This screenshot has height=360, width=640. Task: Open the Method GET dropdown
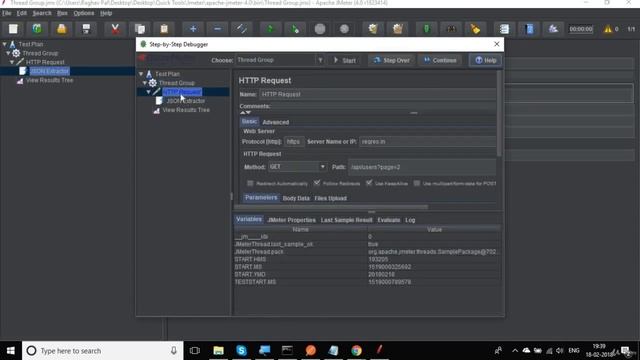point(322,167)
